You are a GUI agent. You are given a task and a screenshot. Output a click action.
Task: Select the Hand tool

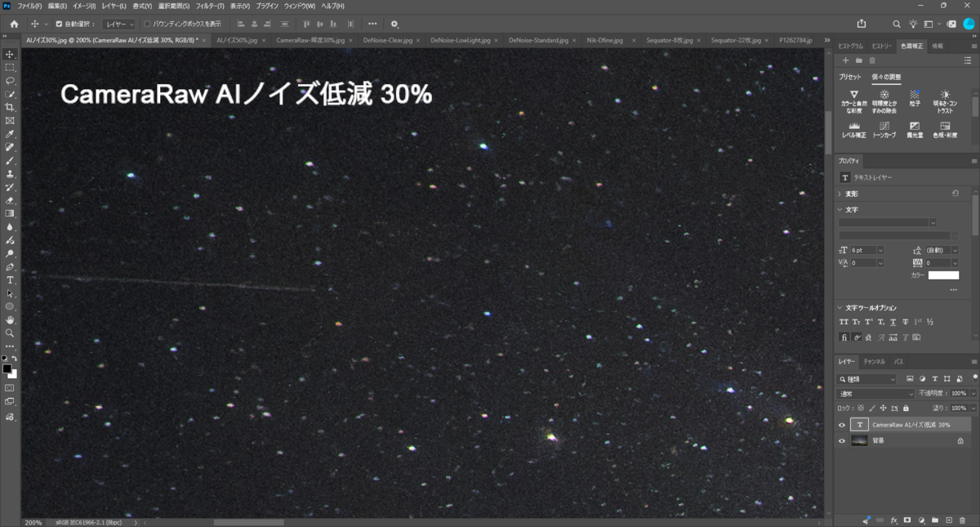pos(10,319)
